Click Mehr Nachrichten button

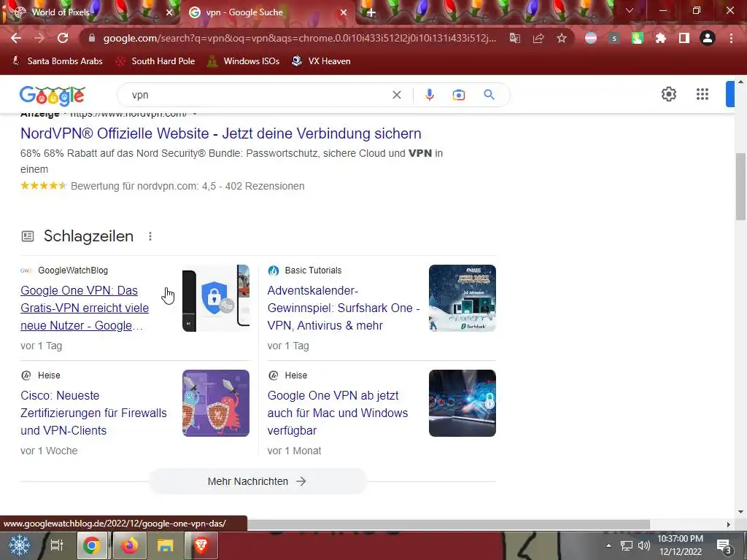pyautogui.click(x=258, y=481)
